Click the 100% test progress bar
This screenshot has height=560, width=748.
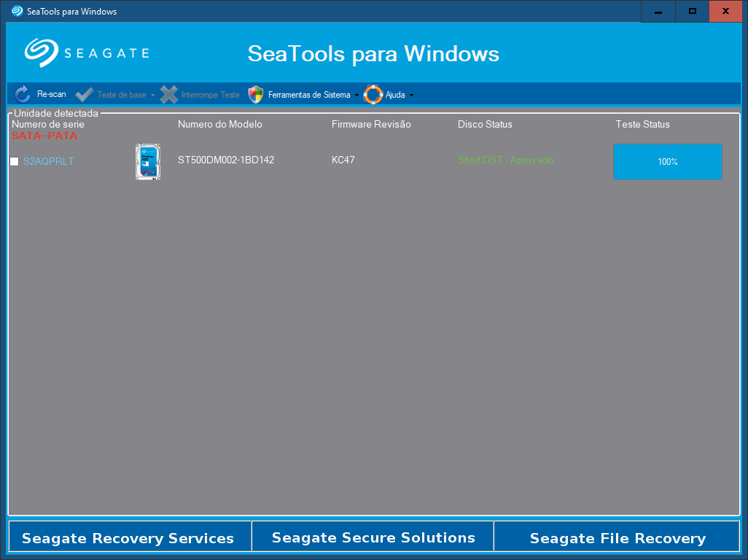[x=667, y=162]
